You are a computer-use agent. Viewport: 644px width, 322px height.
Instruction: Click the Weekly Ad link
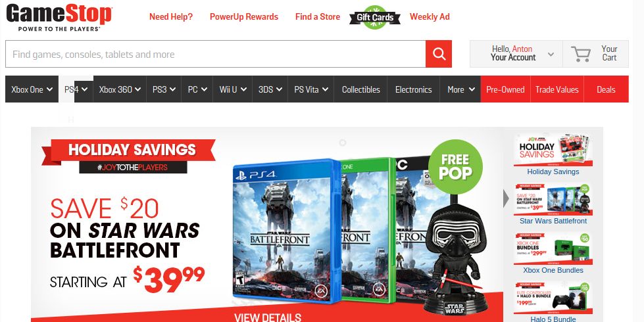430,17
